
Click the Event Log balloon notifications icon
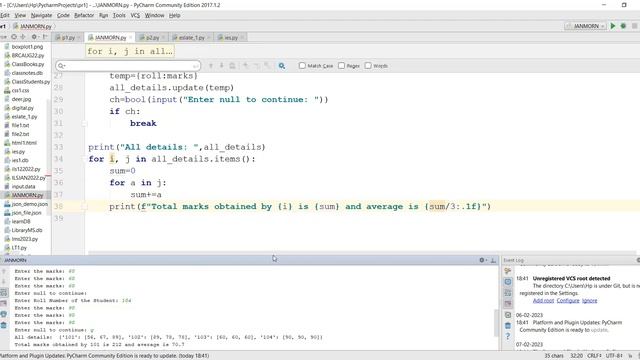(508, 282)
